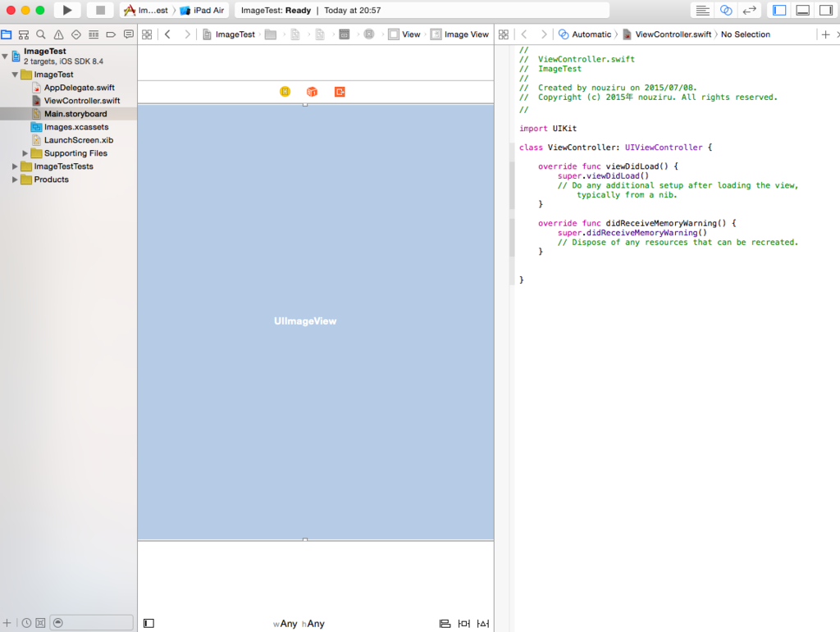Go back in storyboard editor history

[x=167, y=34]
